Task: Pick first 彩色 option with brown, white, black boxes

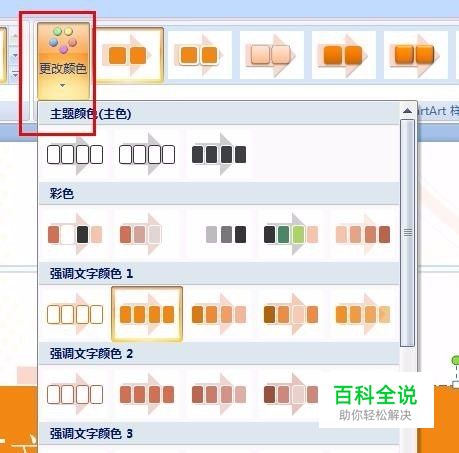Action: 75,234
